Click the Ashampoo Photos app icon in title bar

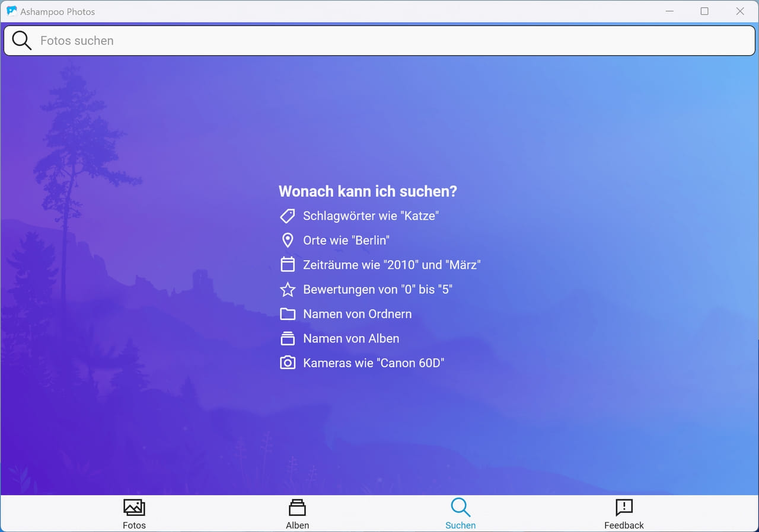point(11,11)
